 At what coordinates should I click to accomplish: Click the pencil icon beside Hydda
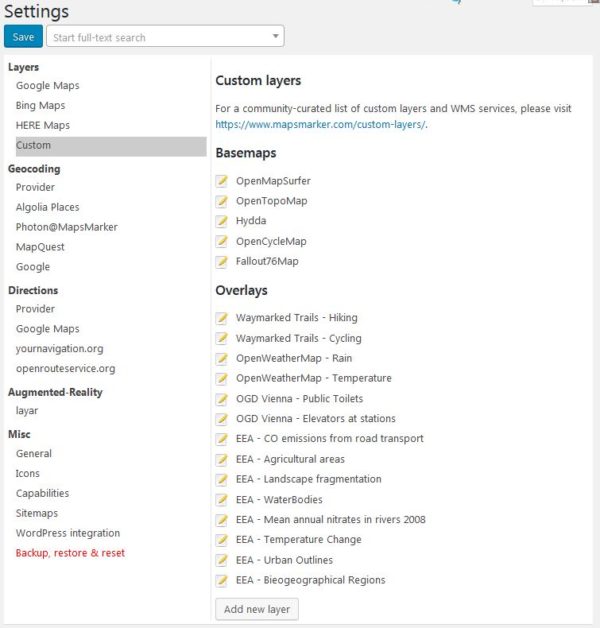(x=221, y=221)
